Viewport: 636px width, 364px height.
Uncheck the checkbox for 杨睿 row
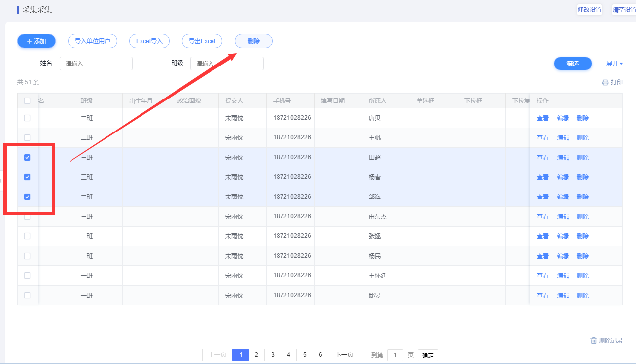click(x=27, y=177)
